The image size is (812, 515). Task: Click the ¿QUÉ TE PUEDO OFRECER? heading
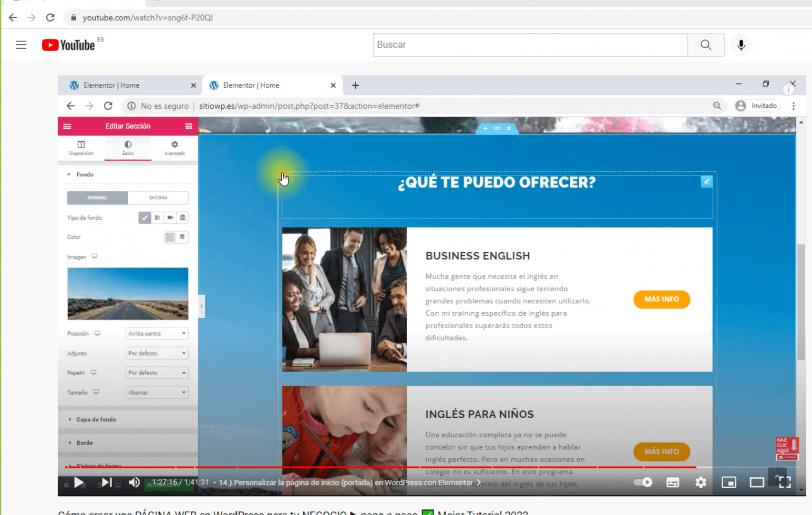[x=497, y=182]
